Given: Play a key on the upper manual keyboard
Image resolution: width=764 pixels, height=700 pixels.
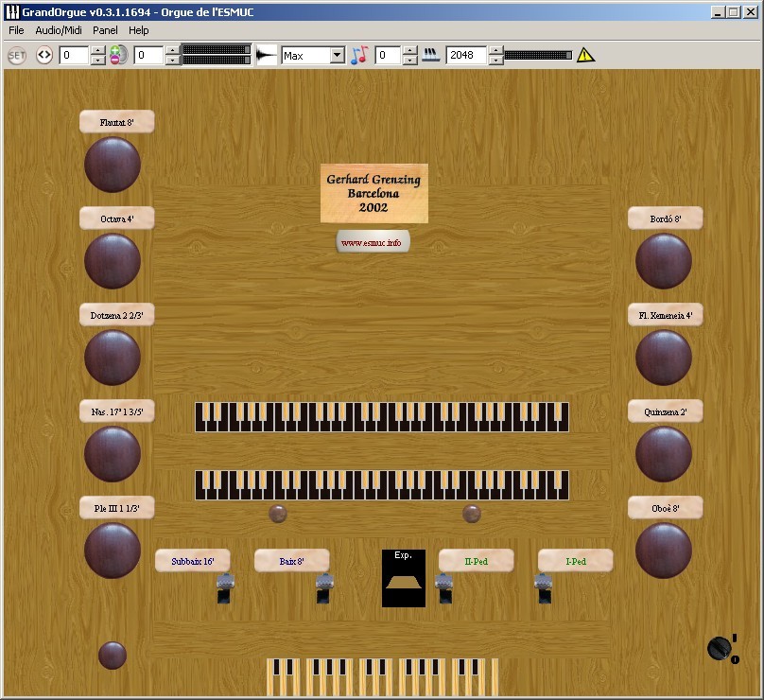Looking at the screenshot, I should coord(382,417).
